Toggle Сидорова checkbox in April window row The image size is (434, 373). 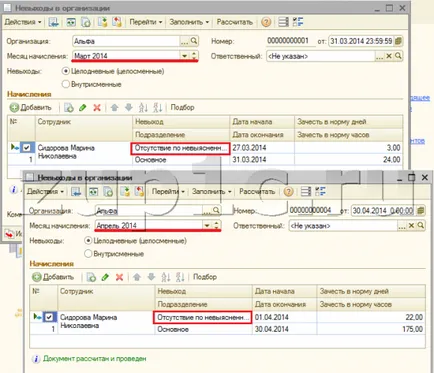tap(49, 317)
